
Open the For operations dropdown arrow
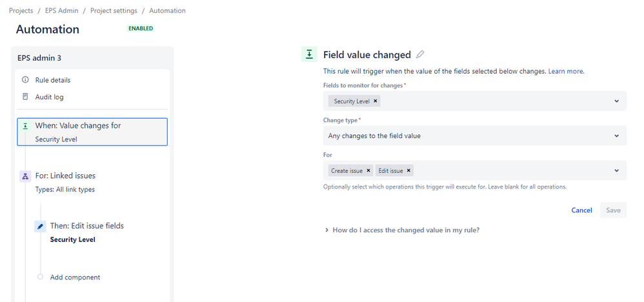coord(616,170)
